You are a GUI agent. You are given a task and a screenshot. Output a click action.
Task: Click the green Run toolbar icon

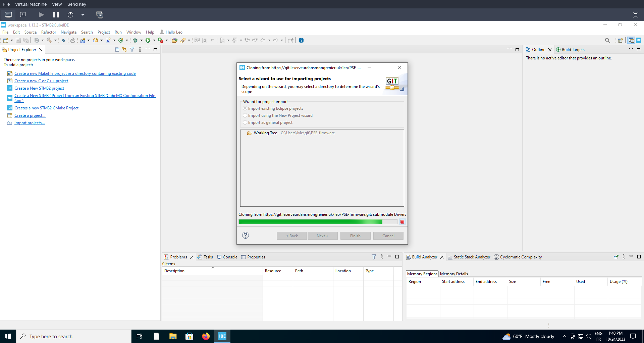tap(148, 40)
